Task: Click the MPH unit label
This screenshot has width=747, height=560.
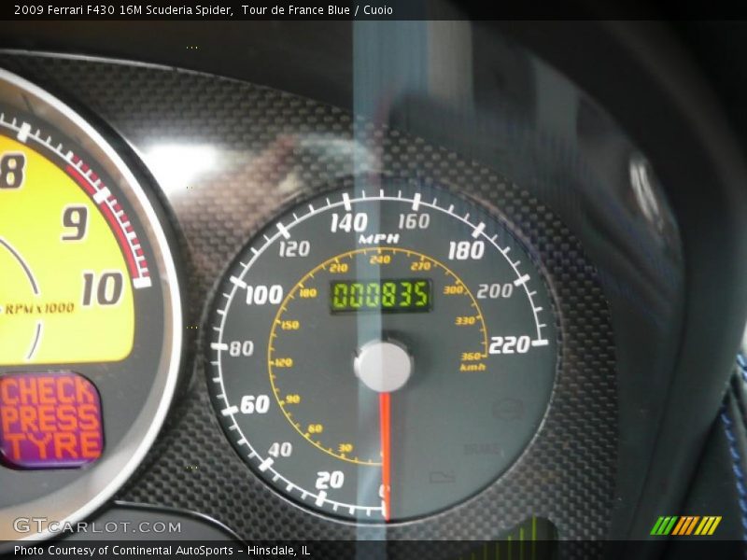Action: pyautogui.click(x=379, y=239)
